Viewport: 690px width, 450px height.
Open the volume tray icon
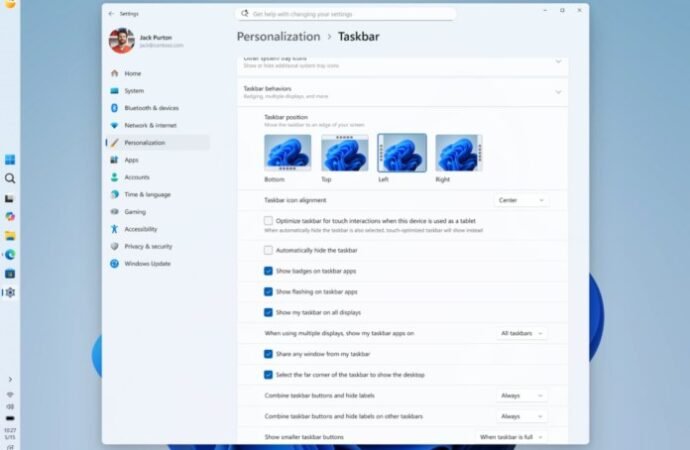pos(10,406)
